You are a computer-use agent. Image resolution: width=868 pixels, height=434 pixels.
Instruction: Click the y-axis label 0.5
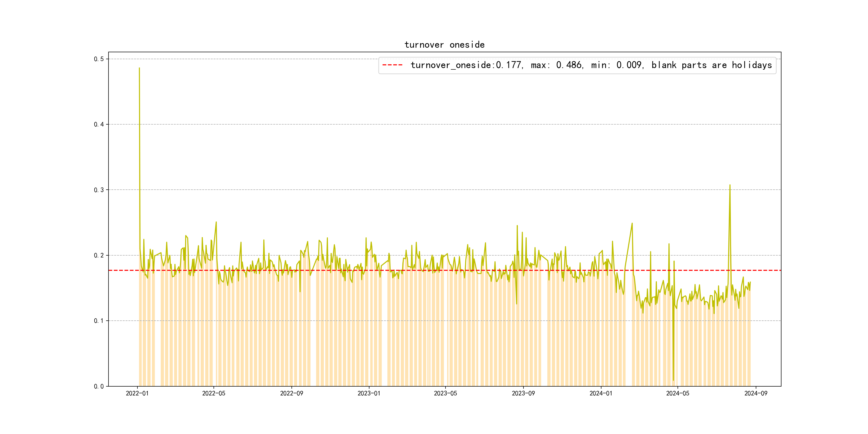tap(99, 59)
